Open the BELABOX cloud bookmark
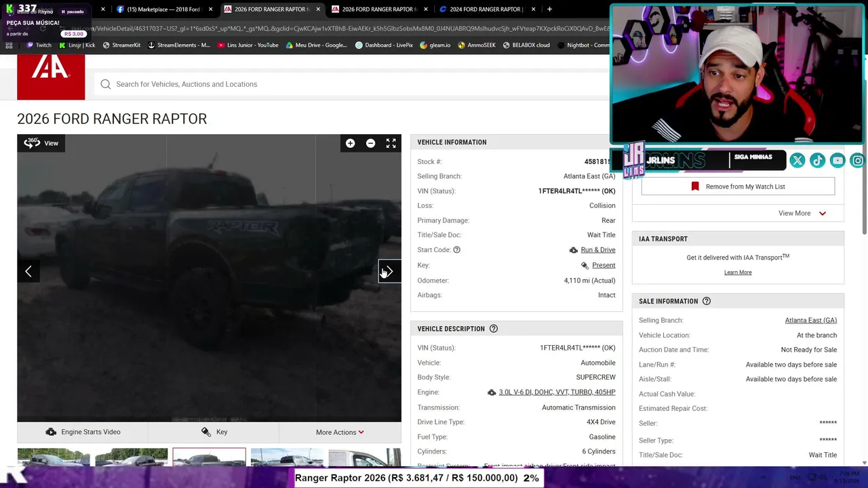Viewport: 868px width, 488px height. (526, 45)
